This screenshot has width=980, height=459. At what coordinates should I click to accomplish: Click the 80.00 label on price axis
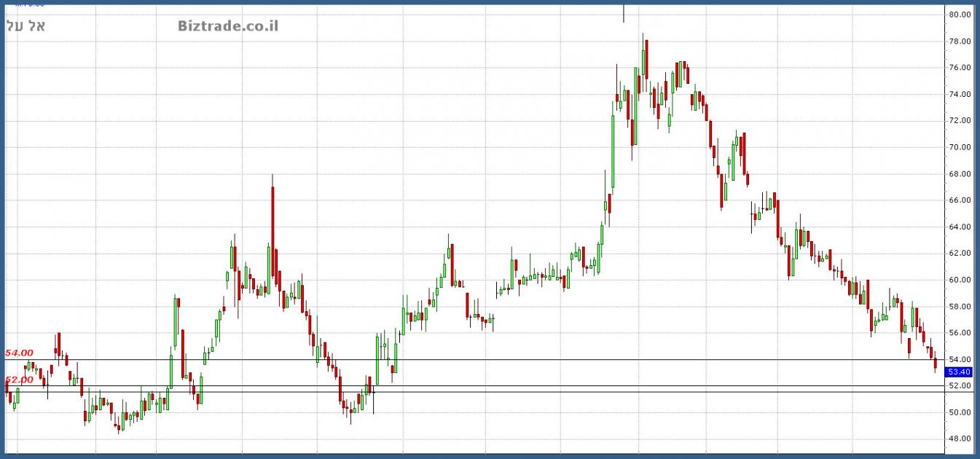[959, 15]
